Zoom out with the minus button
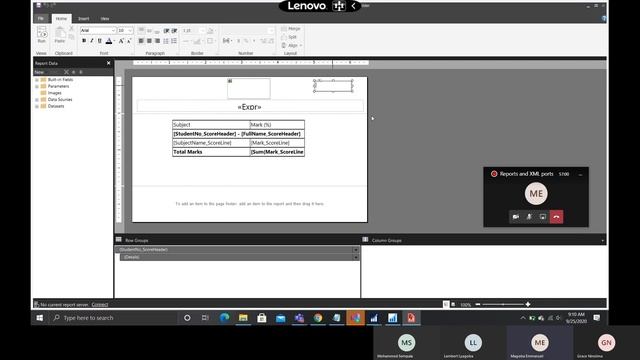The width and height of the screenshot is (640, 360). [x=478, y=304]
